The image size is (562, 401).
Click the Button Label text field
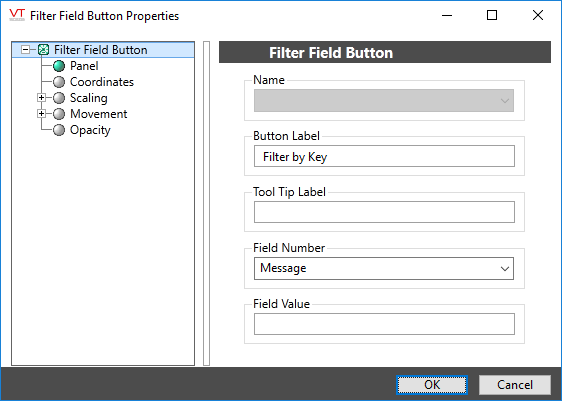(384, 156)
